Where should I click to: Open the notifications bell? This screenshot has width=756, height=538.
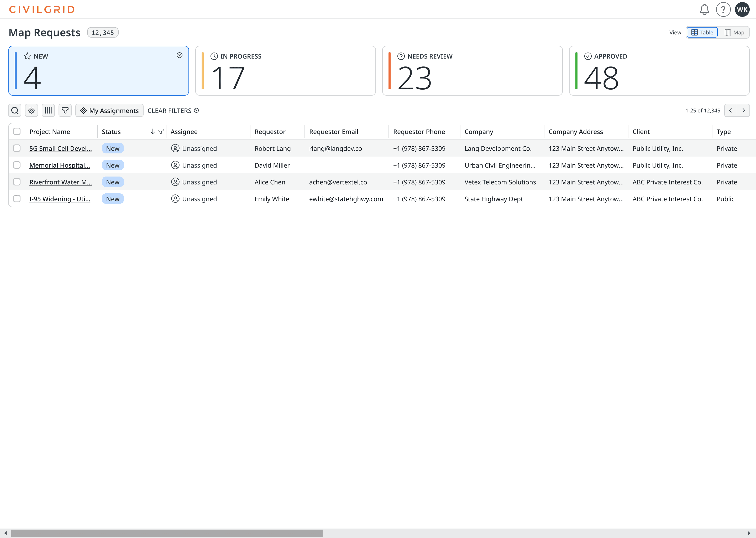click(704, 10)
